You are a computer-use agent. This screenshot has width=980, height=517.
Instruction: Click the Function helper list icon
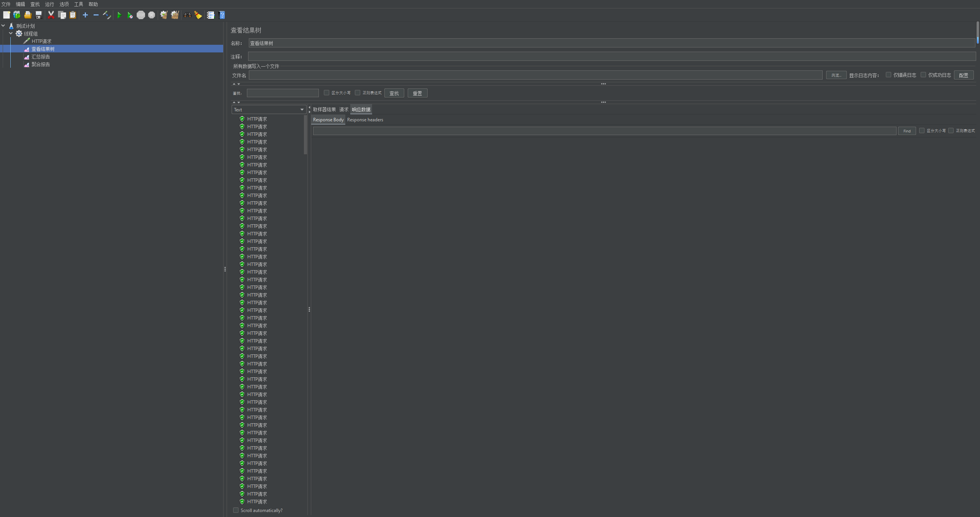(x=211, y=15)
